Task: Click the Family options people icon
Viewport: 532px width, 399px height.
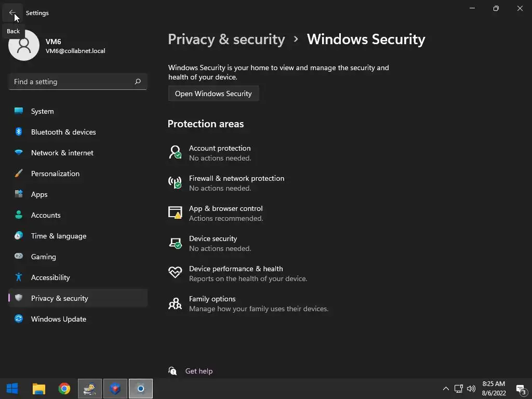Action: coord(175,303)
